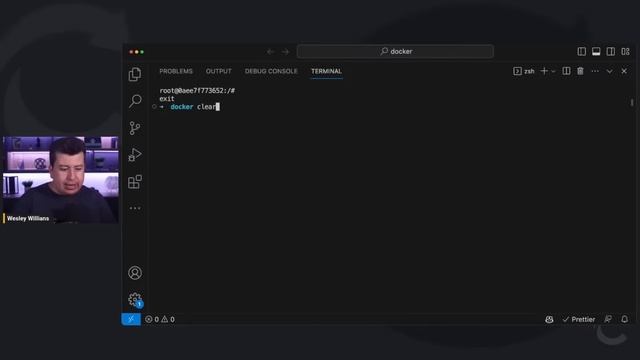Click the docker command center search box

pos(395,51)
